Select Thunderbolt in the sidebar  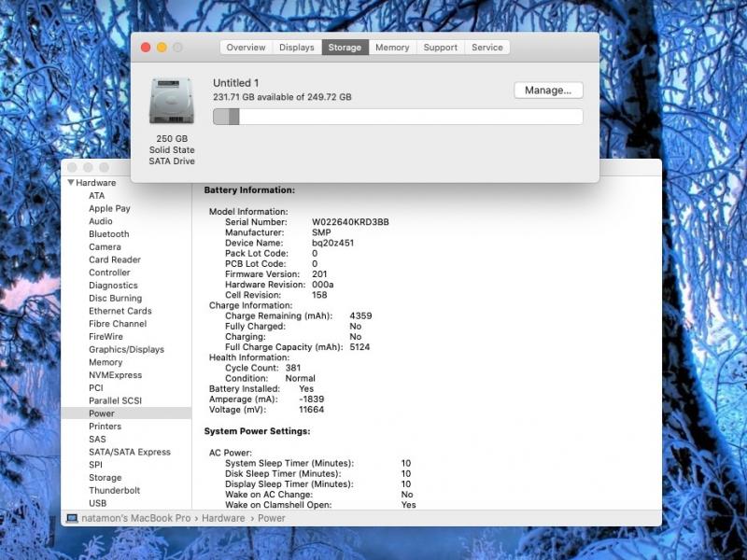click(x=114, y=491)
